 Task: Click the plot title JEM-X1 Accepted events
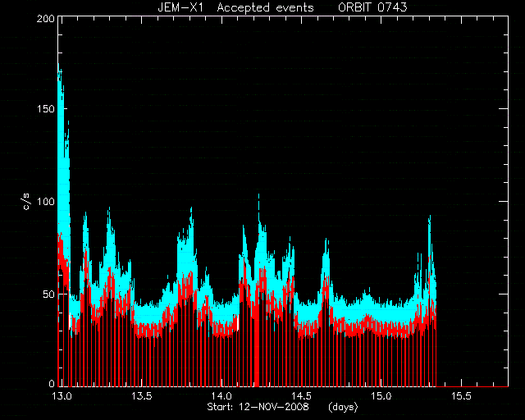(235, 7)
